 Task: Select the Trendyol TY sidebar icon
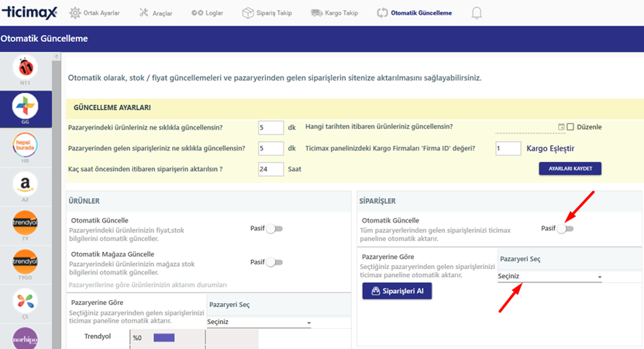point(25,223)
